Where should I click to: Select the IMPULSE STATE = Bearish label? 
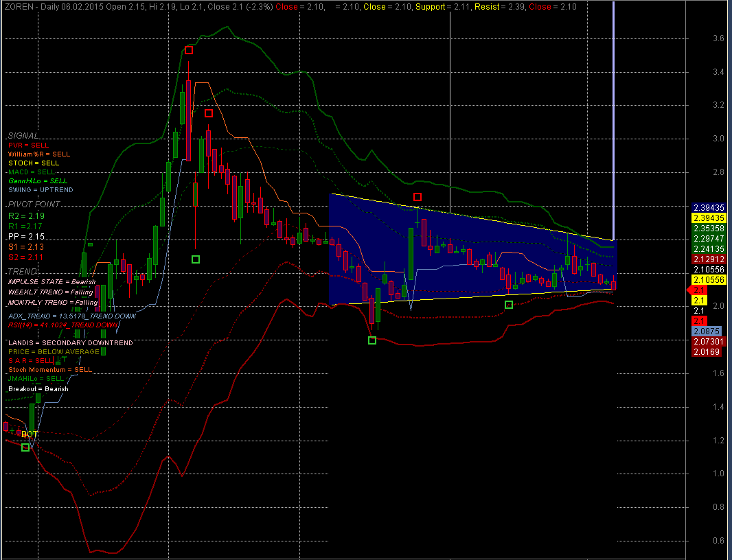(x=52, y=282)
